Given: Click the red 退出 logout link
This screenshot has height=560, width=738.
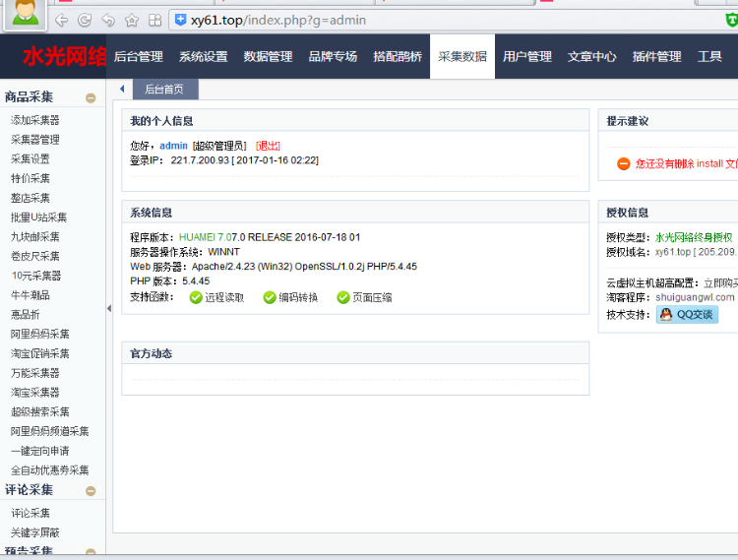Looking at the screenshot, I should coord(268,146).
